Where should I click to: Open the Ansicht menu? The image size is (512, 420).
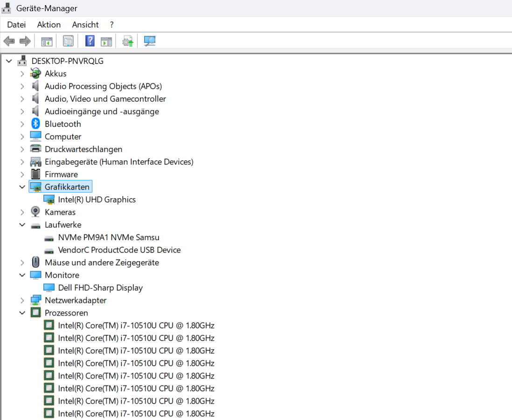[x=85, y=25]
